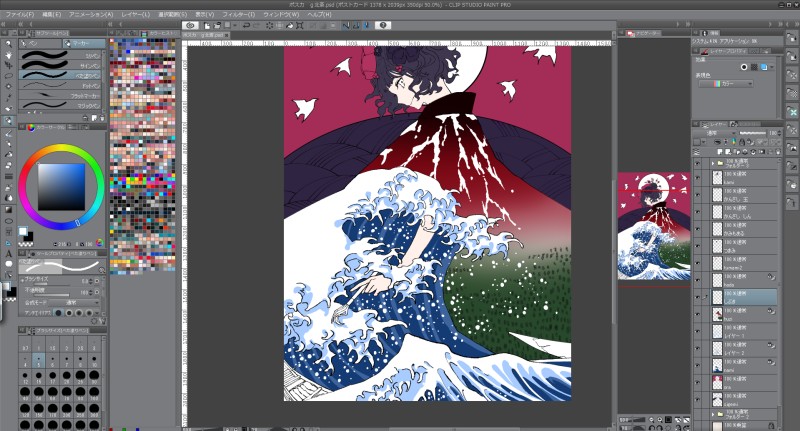Select the Balloon tool
This screenshot has height=431, width=800.
point(9,264)
